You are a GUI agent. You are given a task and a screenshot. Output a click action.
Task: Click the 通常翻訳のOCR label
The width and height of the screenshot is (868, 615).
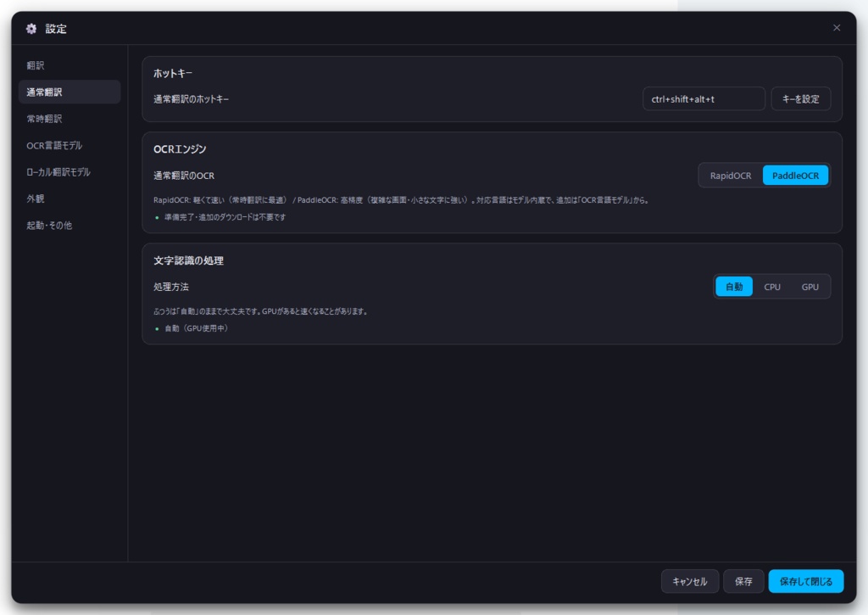[184, 176]
